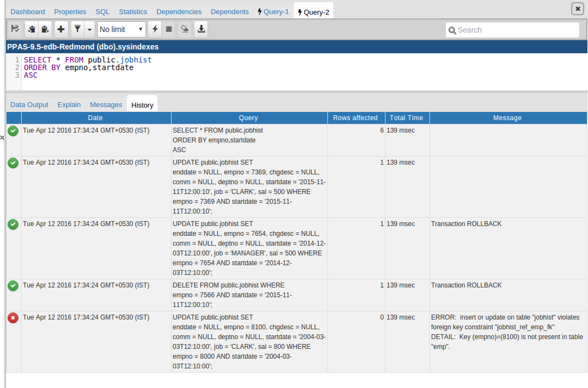Click the add new row plus icon

click(x=61, y=29)
